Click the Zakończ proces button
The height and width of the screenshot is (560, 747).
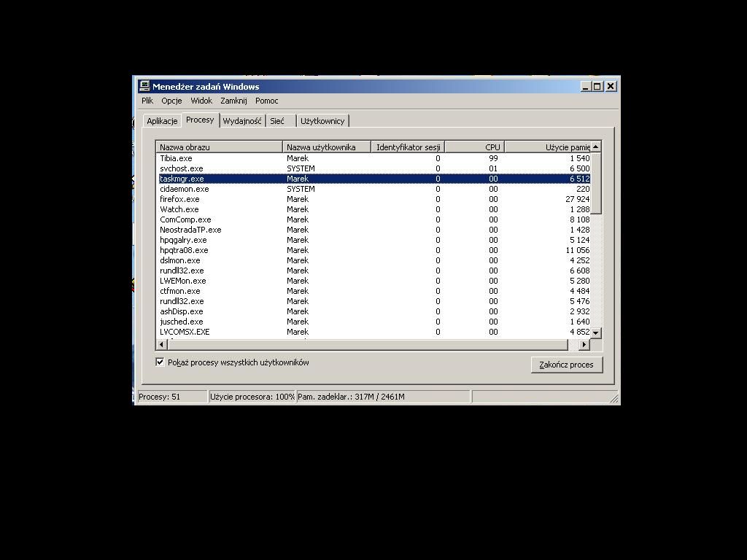[566, 365]
